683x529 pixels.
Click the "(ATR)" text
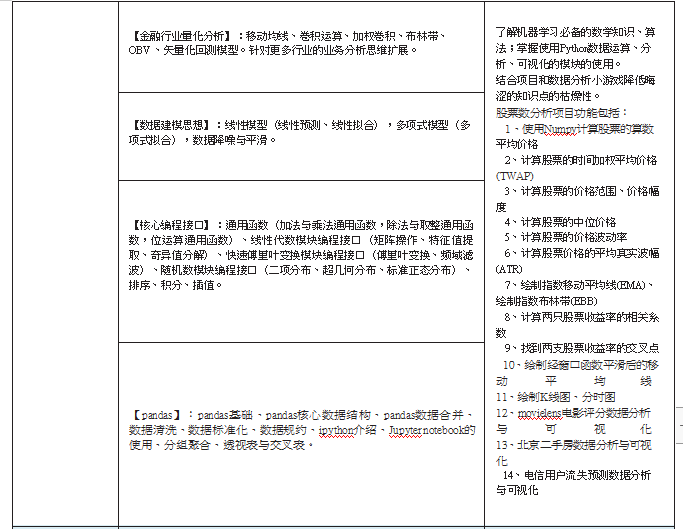[x=509, y=269]
